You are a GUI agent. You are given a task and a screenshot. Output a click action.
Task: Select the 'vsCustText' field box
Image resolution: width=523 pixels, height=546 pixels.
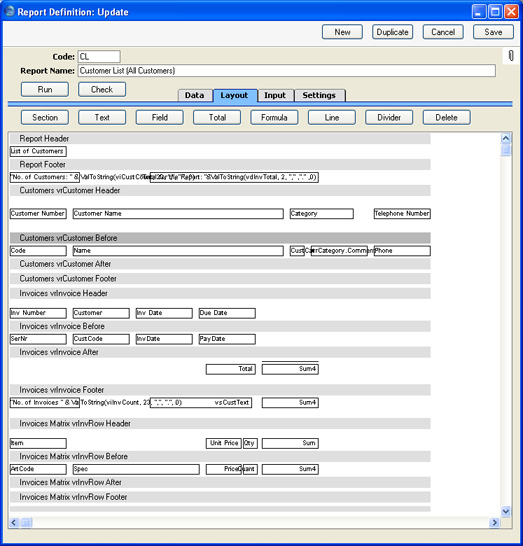tap(201, 403)
